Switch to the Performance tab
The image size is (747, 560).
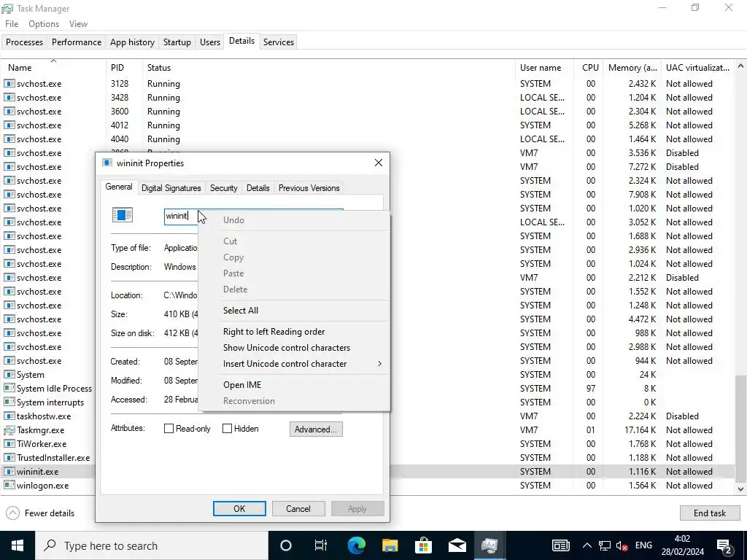point(77,42)
